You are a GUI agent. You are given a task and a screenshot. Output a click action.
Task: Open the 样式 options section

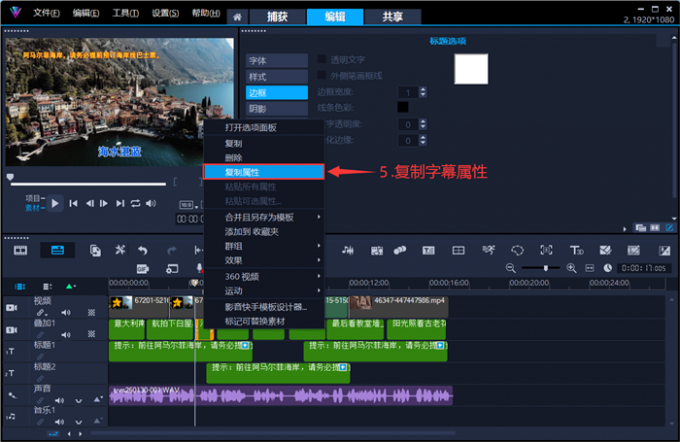tap(277, 77)
